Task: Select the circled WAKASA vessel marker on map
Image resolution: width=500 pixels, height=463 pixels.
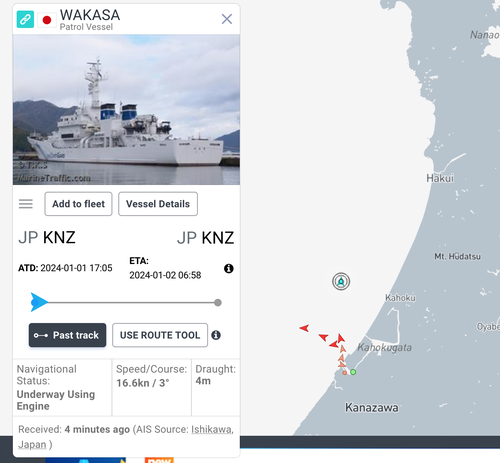Action: [341, 282]
